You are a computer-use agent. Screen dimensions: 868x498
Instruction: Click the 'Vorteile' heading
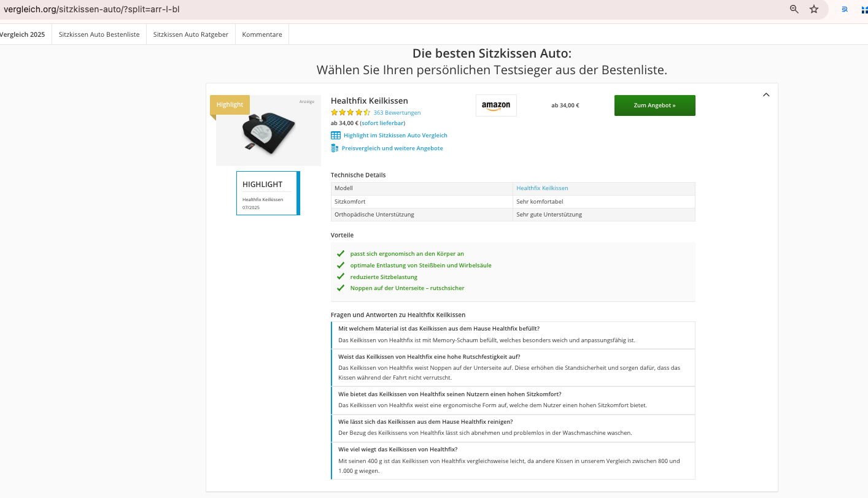tap(343, 236)
